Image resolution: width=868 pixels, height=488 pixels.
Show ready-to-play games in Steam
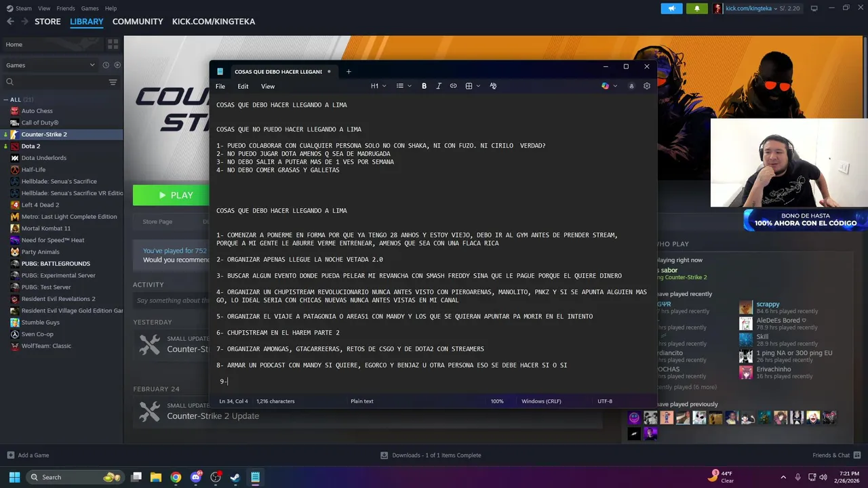tap(117, 65)
